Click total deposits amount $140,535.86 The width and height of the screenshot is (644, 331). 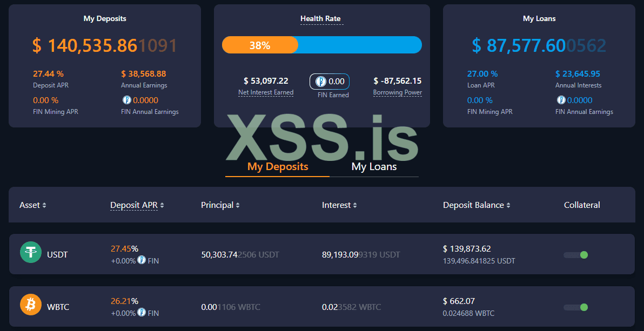tap(105, 45)
